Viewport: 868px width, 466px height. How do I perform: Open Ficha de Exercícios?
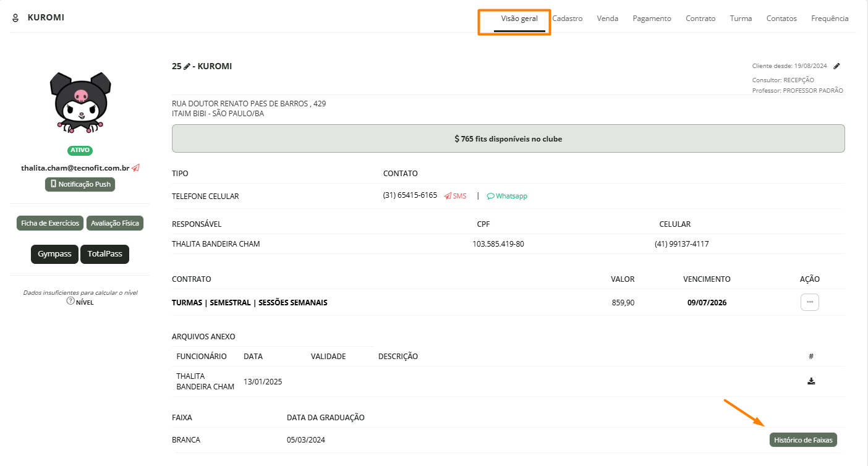pyautogui.click(x=50, y=223)
